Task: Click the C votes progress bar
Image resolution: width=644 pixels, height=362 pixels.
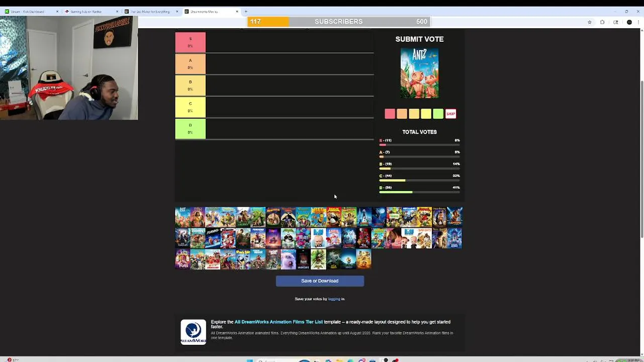Action: [x=419, y=180]
